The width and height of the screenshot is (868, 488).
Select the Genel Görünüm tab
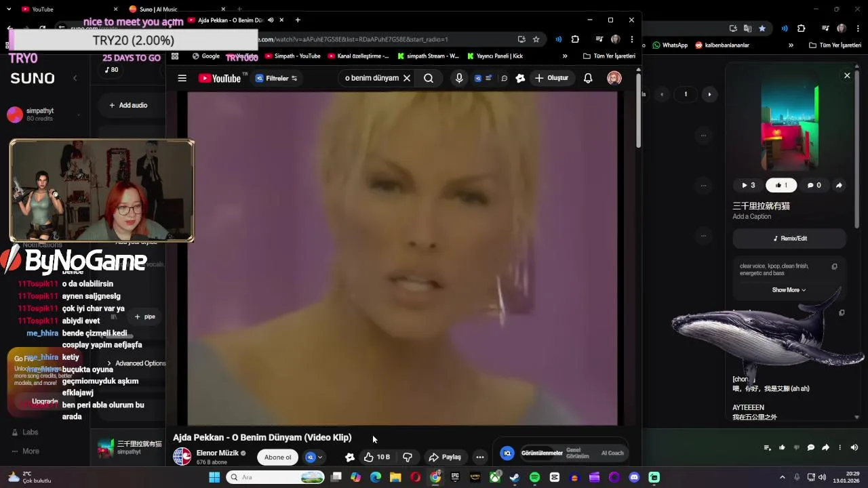tap(578, 453)
